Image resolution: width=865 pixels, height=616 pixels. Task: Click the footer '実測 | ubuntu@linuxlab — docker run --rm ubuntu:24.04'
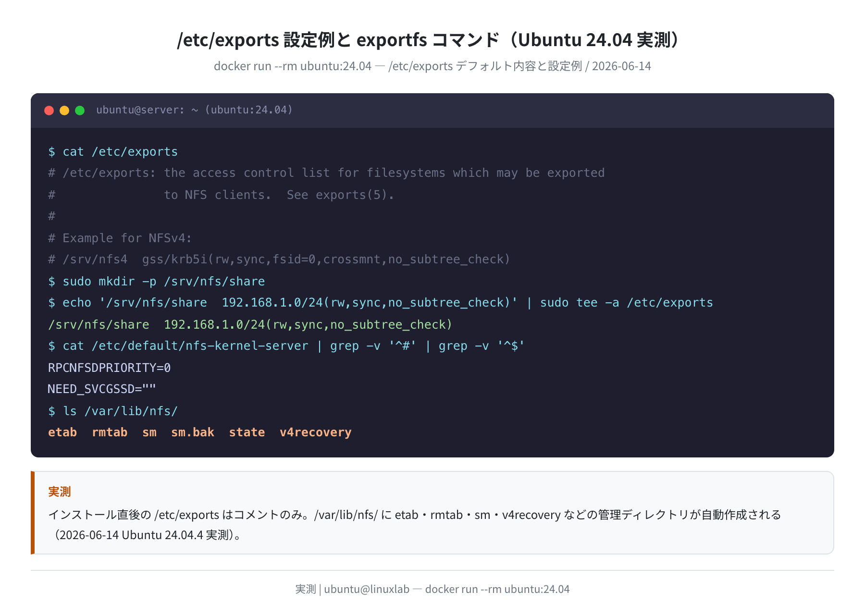(432, 589)
